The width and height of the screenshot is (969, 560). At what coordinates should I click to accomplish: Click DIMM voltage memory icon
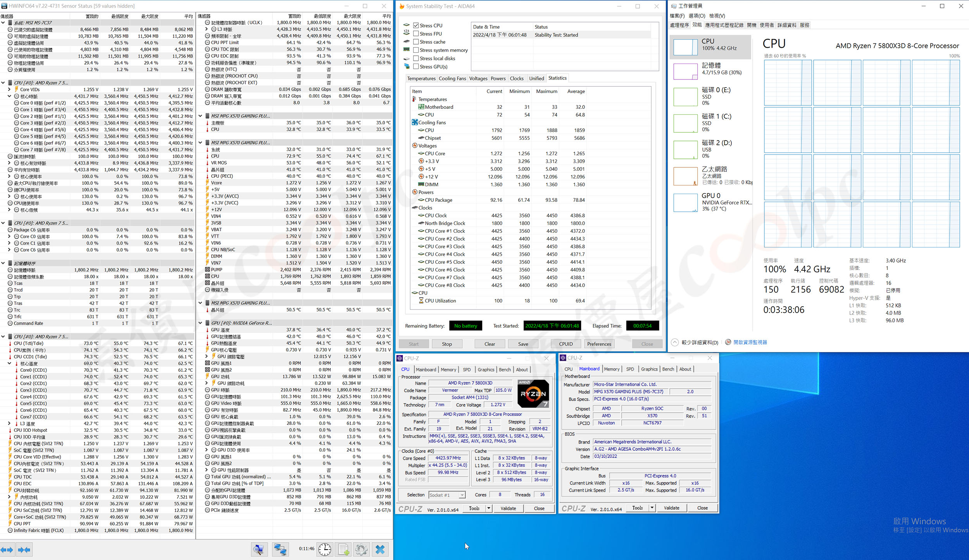[x=421, y=184]
